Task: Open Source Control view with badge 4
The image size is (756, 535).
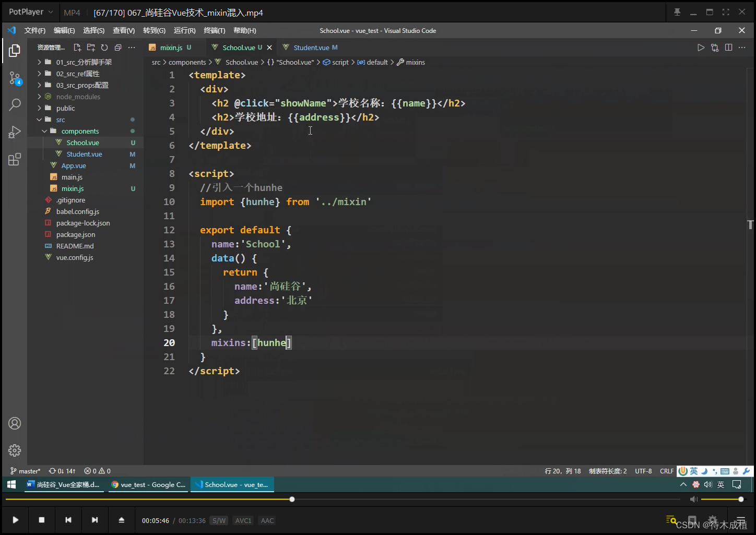Action: tap(15, 79)
